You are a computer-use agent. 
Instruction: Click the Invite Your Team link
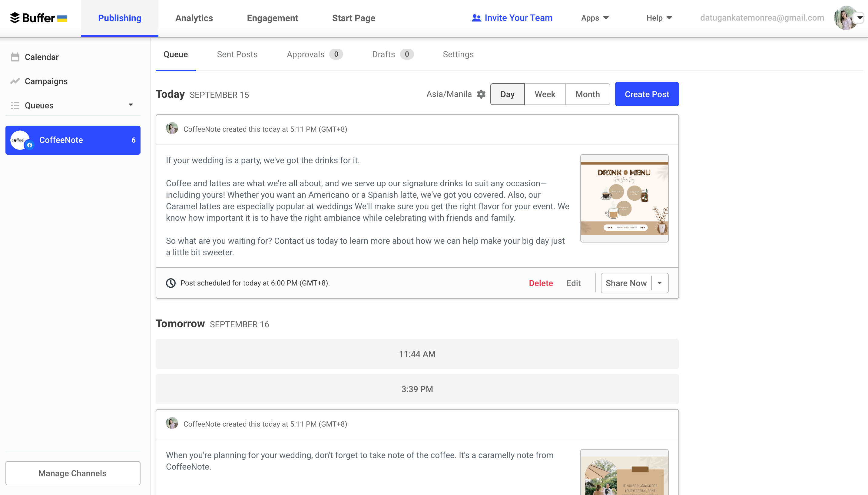(x=512, y=18)
